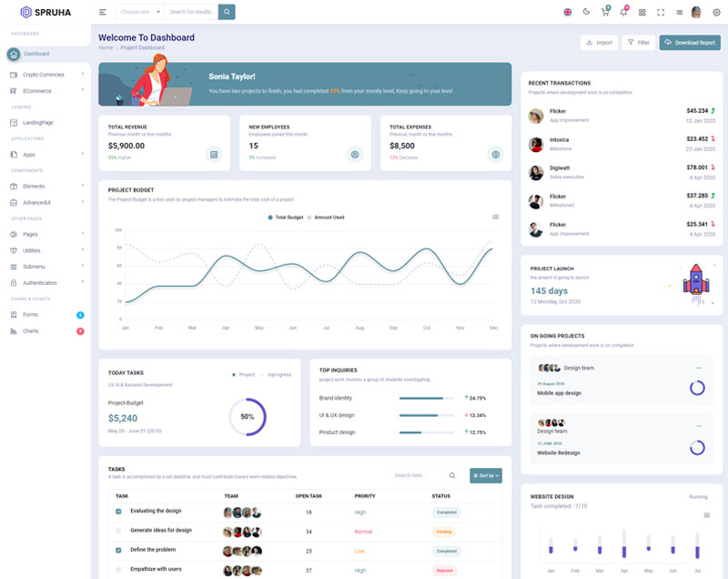
Task: Open the shopping cart icon
Action: pyautogui.click(x=605, y=12)
